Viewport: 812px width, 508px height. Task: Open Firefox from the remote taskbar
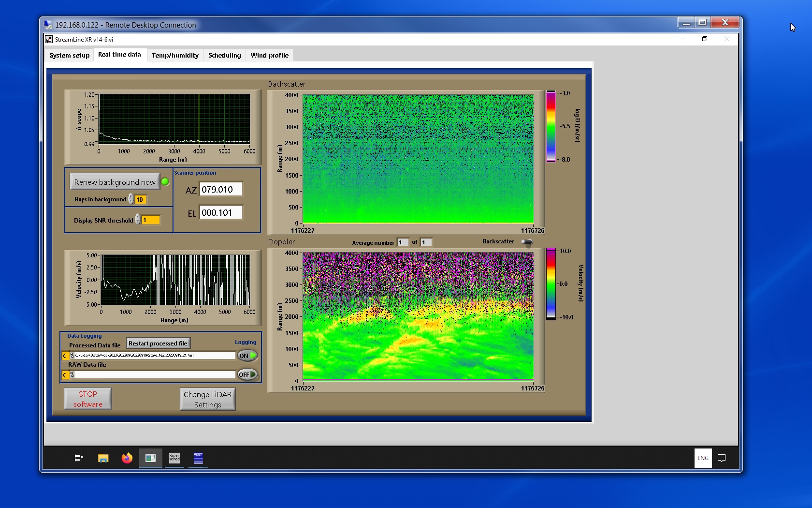127,458
